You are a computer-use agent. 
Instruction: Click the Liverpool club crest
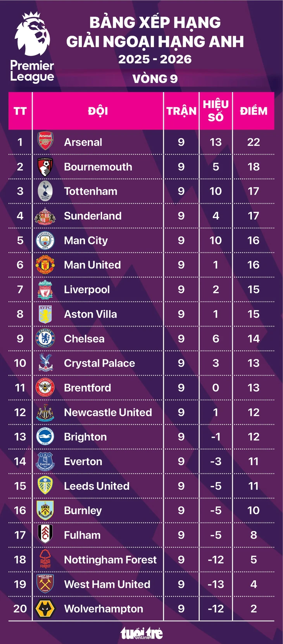coord(45,290)
